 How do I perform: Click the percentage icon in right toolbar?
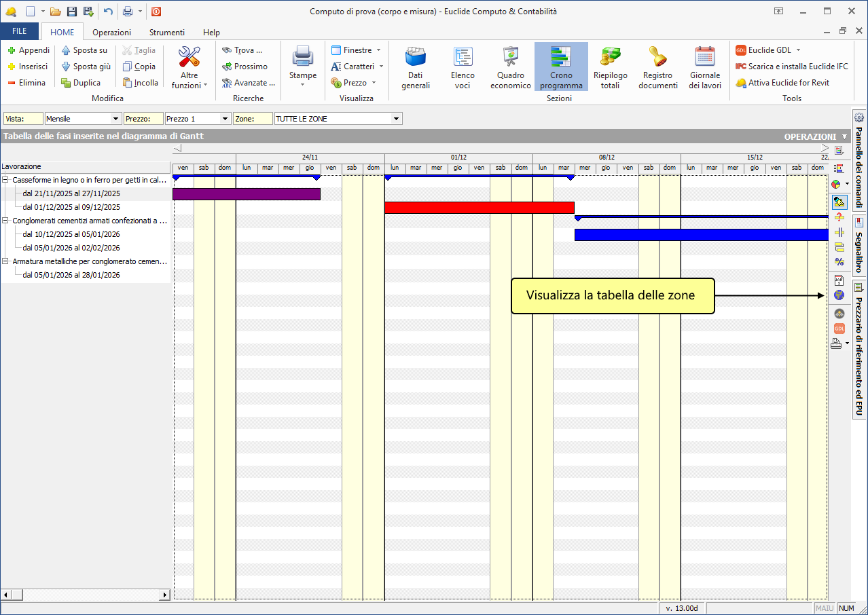click(839, 262)
